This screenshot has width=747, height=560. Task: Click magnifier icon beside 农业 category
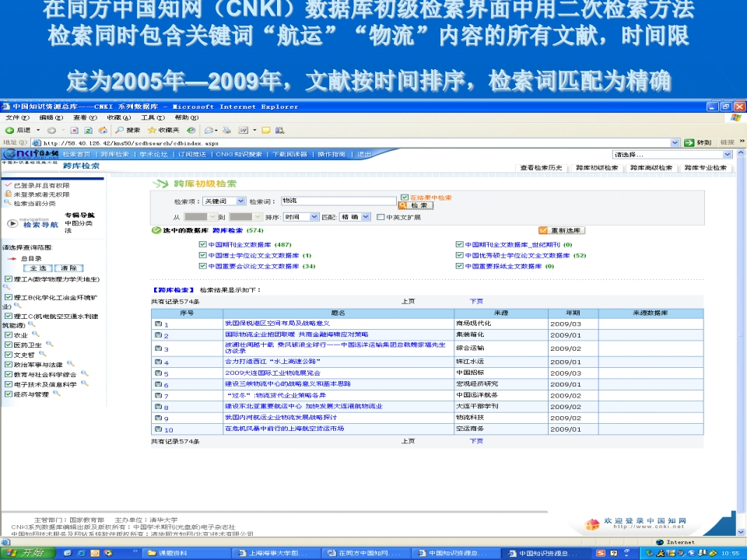coord(35,334)
